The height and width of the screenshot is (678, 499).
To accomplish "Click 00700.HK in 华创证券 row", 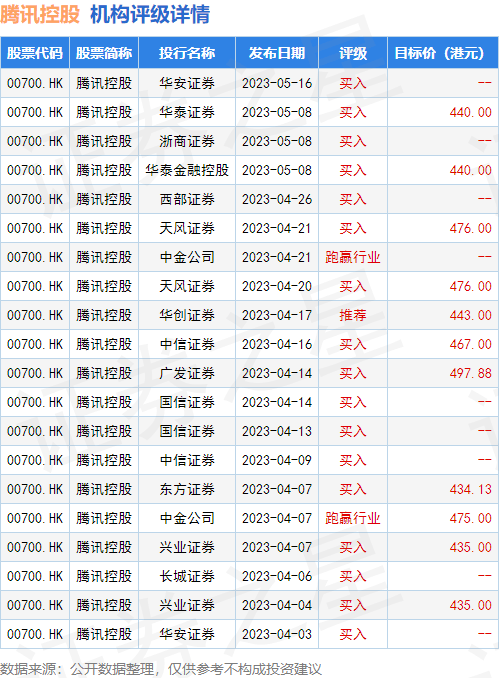I will tap(35, 315).
